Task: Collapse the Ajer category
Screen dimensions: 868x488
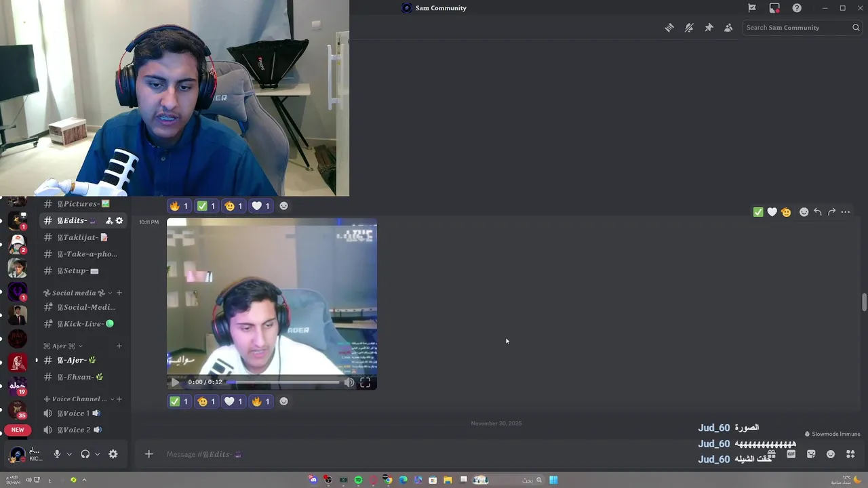Action: point(62,346)
